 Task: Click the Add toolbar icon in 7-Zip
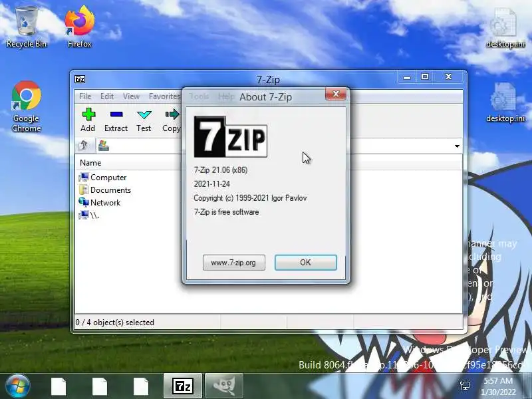(88, 114)
